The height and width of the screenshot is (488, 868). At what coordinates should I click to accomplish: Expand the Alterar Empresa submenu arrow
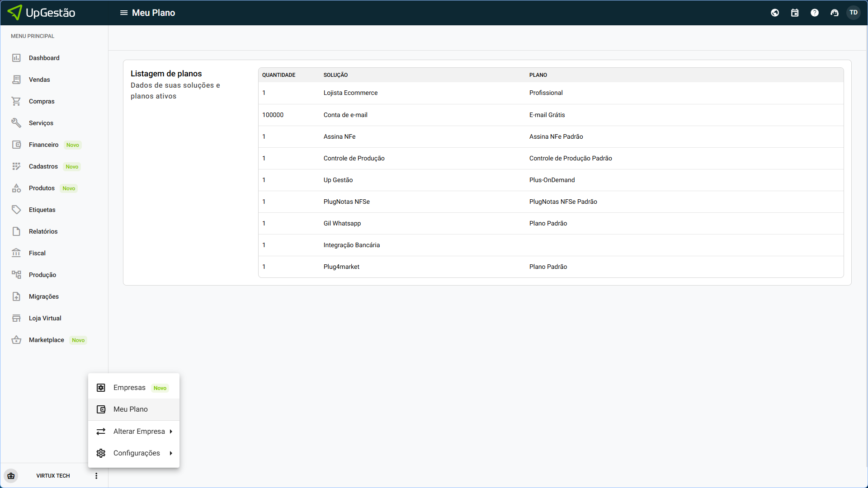pos(171,432)
